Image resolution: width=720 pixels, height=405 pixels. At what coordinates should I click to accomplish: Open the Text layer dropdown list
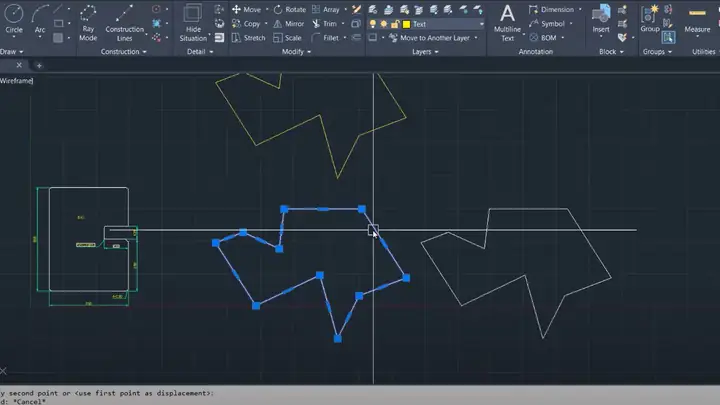click(481, 24)
